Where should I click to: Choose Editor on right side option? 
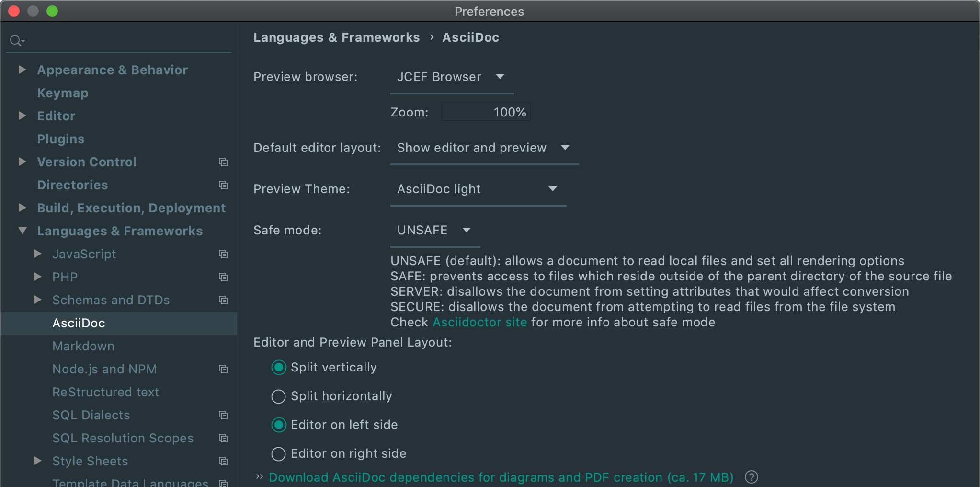point(279,454)
